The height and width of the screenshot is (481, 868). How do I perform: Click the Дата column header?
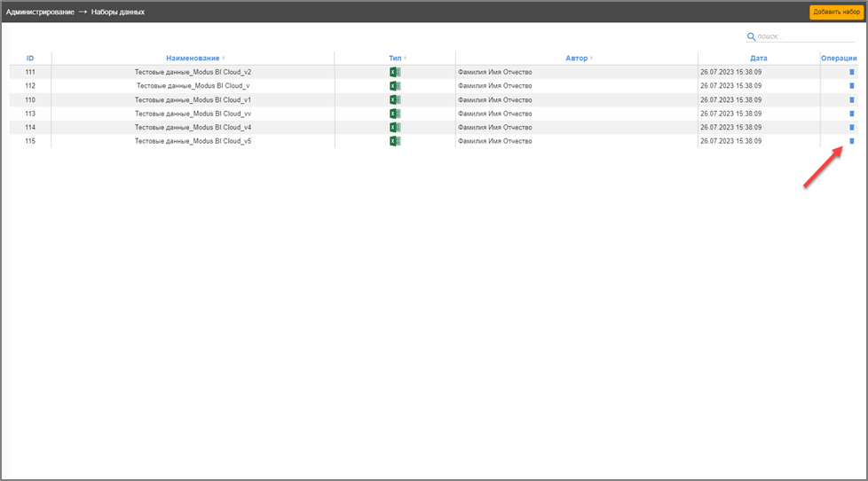click(758, 59)
